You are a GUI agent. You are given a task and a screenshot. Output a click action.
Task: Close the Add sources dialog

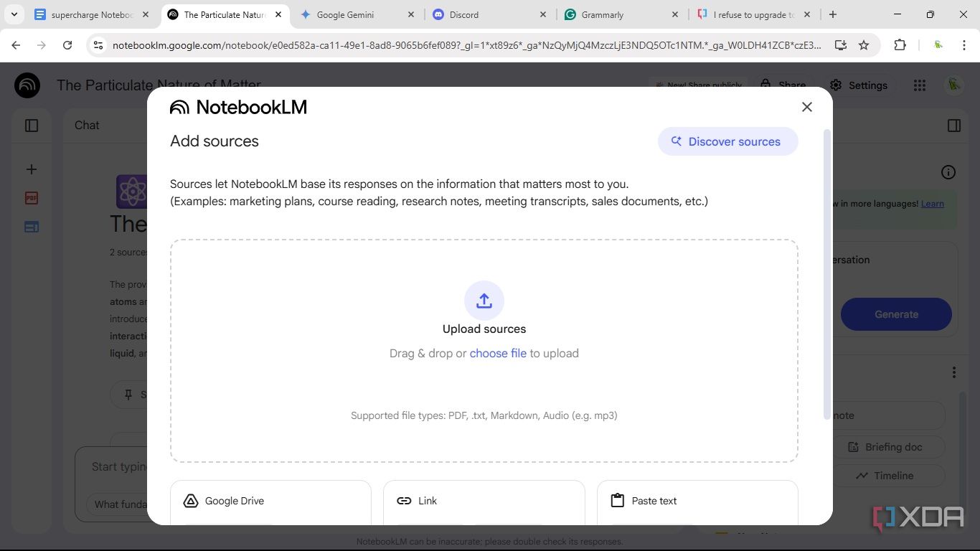point(807,107)
